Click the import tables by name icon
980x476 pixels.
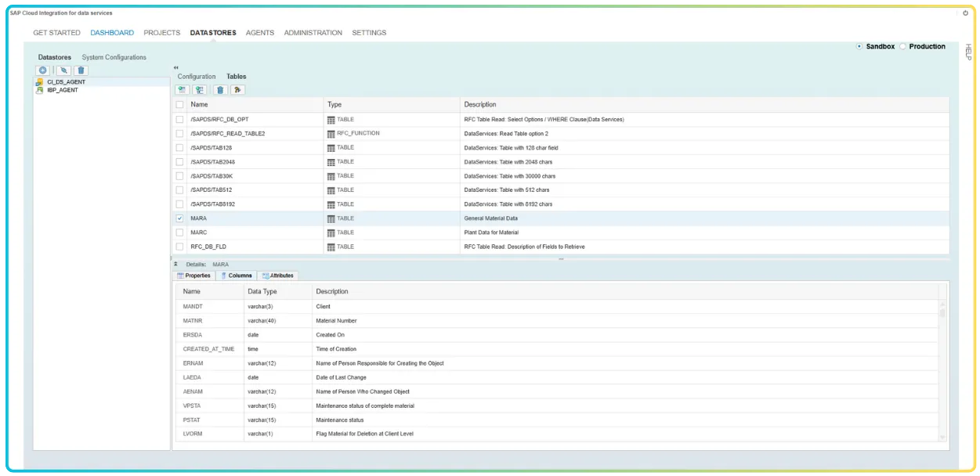201,89
